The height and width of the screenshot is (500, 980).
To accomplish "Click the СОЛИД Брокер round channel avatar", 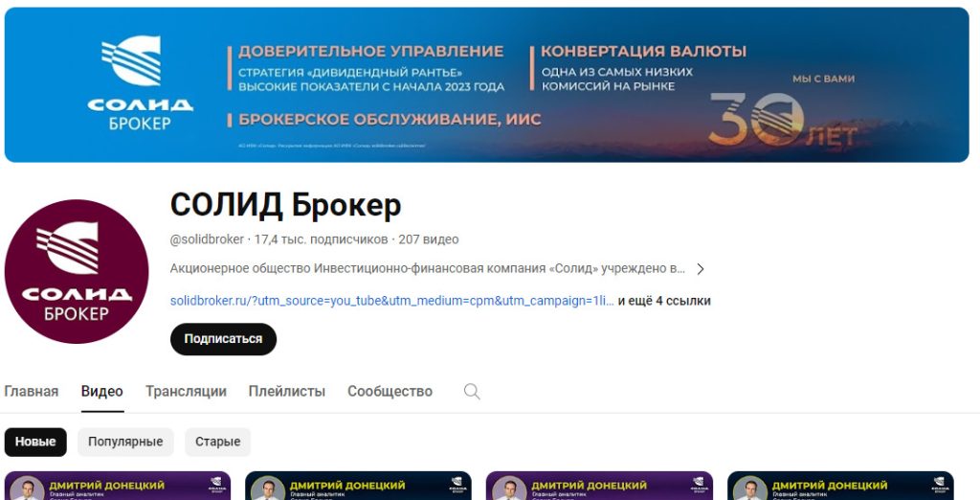I will 77,271.
